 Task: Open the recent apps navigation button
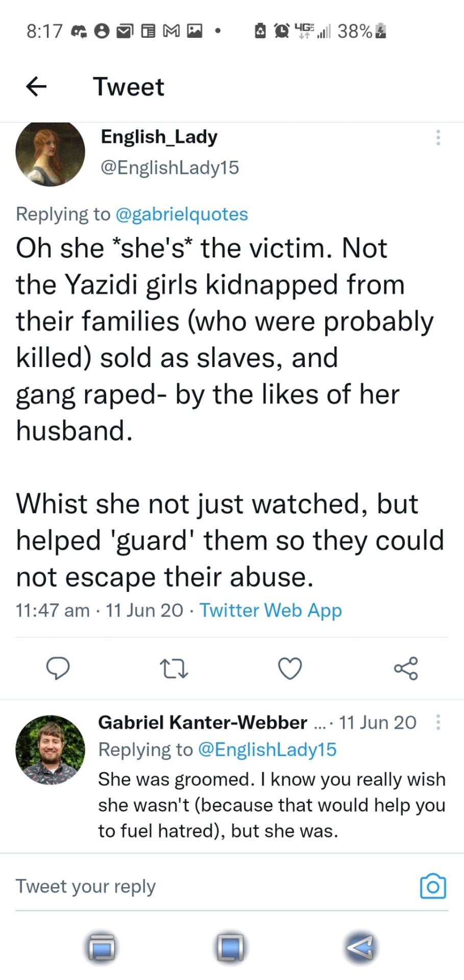(x=101, y=947)
